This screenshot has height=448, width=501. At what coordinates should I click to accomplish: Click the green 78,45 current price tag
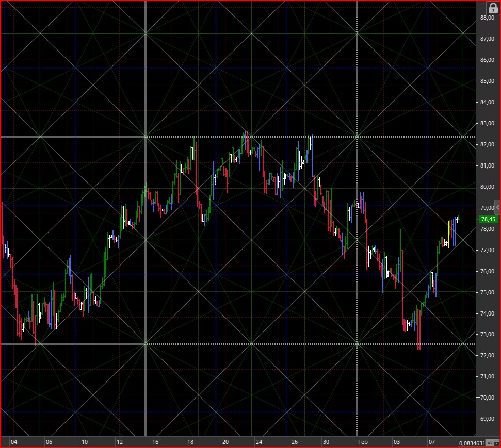[x=488, y=219]
